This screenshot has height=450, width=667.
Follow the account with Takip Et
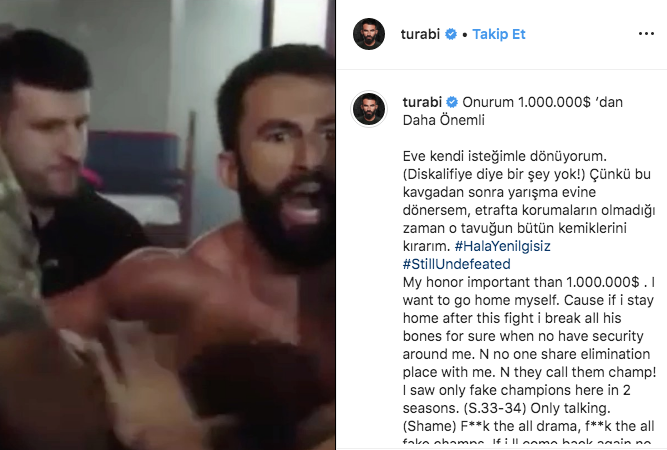[499, 34]
